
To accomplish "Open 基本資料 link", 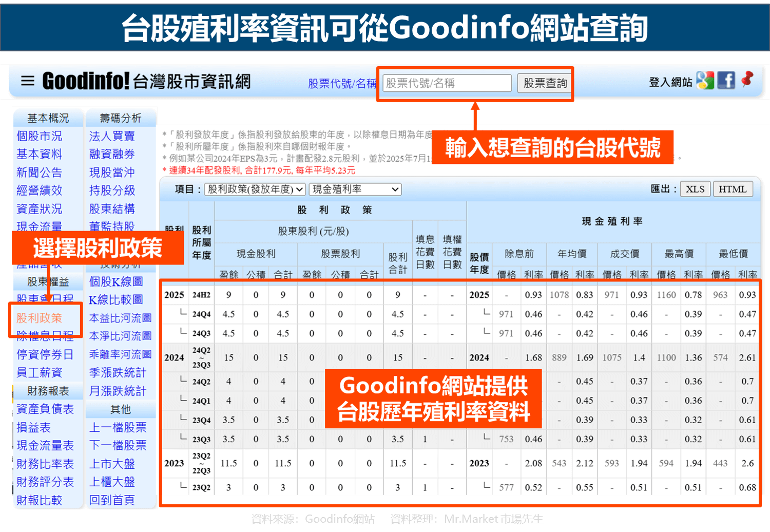I will click(39, 154).
